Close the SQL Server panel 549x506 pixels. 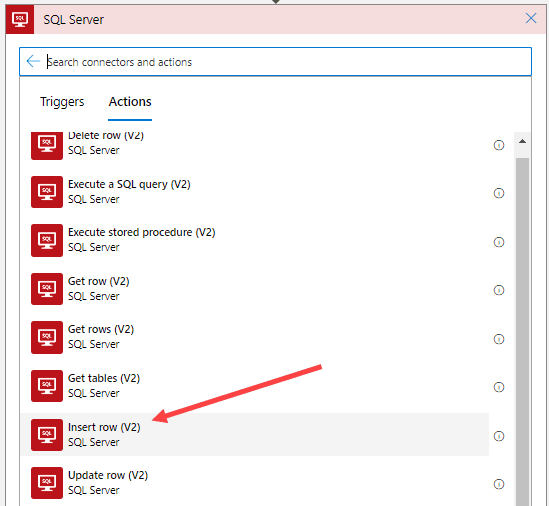pos(531,18)
